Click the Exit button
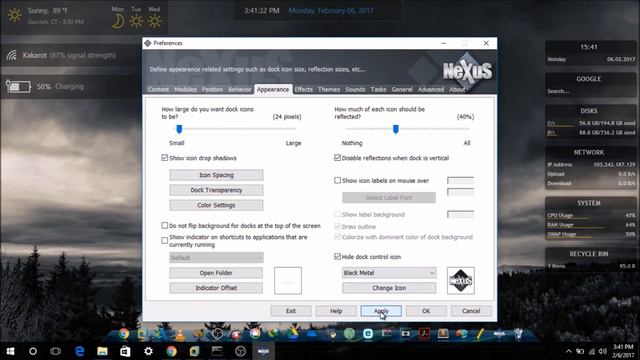The width and height of the screenshot is (640, 360). (291, 311)
